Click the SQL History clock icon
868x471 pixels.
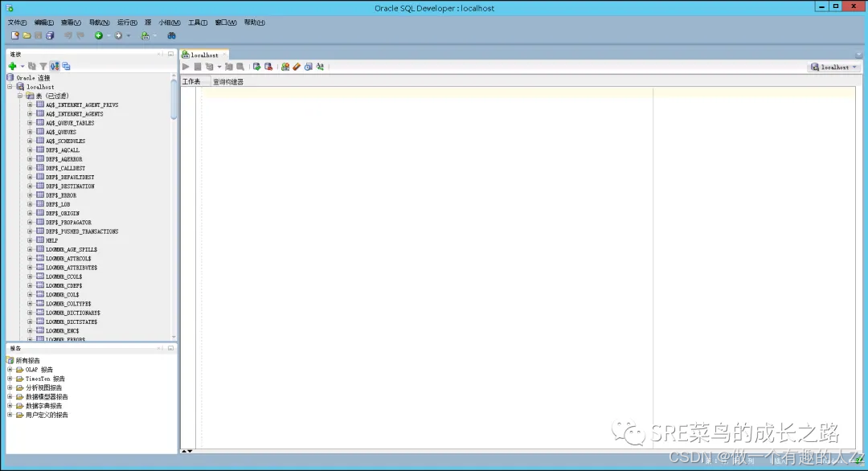[309, 67]
